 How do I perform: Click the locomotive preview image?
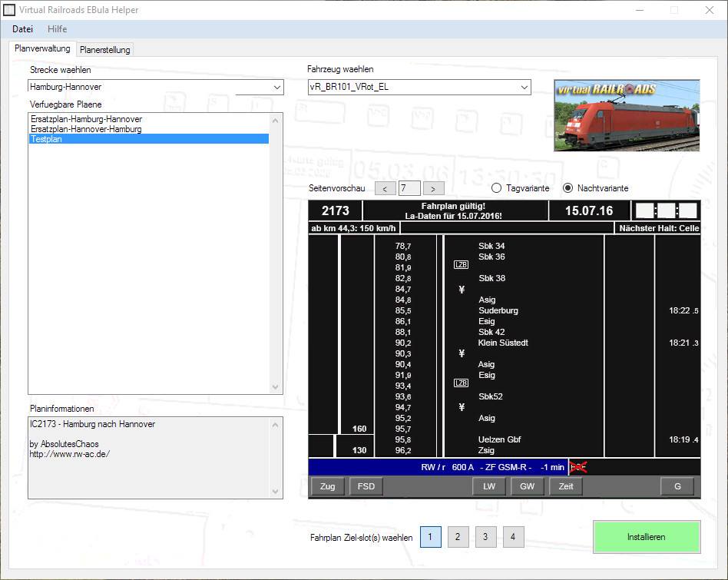(x=627, y=115)
